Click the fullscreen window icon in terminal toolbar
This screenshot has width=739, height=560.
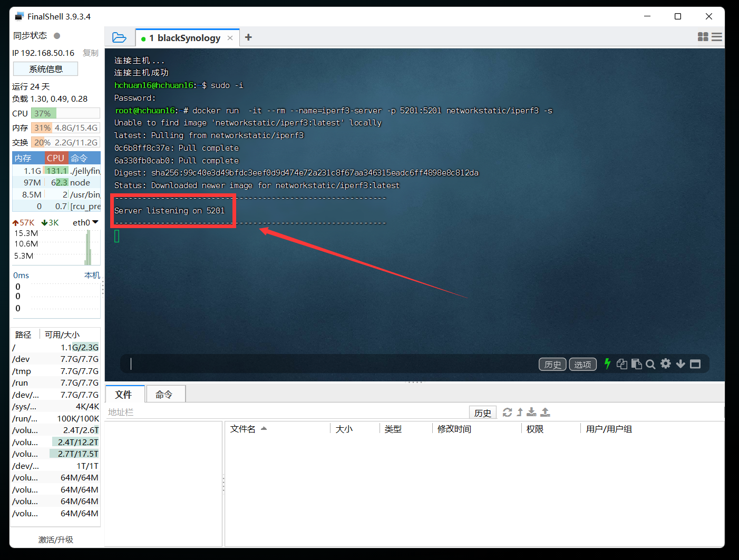(695, 364)
